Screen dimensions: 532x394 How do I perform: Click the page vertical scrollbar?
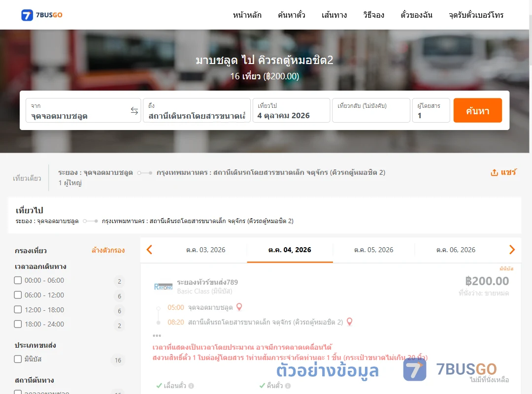(531, 197)
